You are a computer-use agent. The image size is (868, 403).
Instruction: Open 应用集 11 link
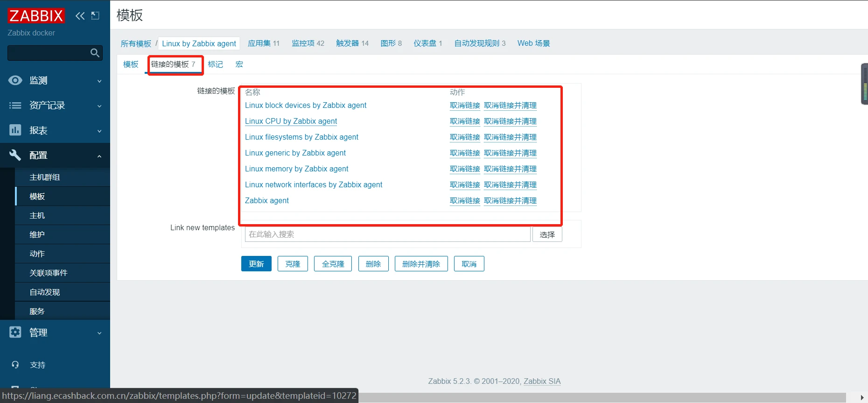(x=264, y=43)
